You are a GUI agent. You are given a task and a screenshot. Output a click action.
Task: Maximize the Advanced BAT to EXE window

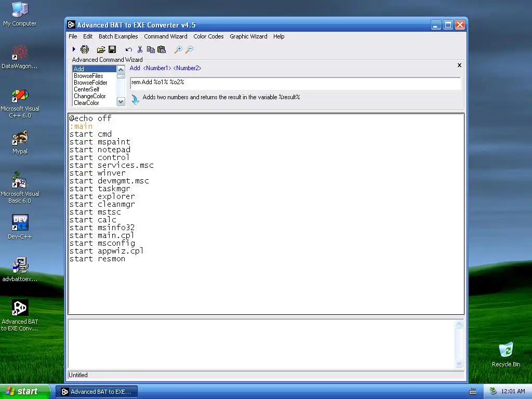[448, 25]
